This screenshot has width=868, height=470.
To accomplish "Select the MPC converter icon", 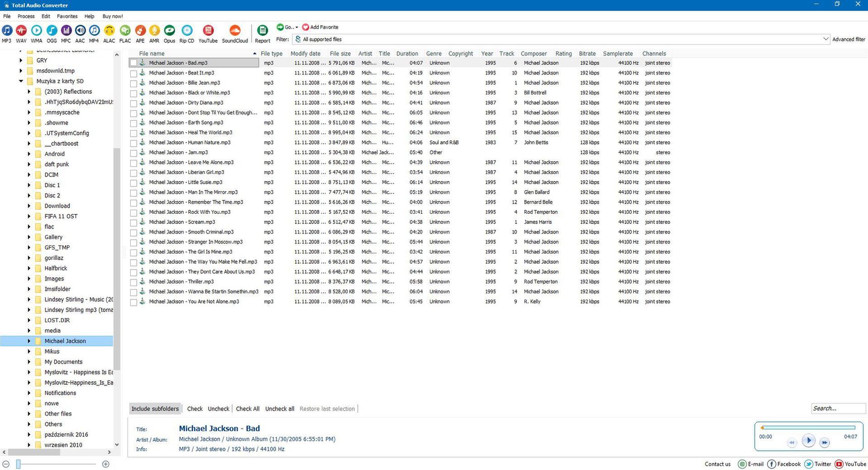I will [66, 31].
